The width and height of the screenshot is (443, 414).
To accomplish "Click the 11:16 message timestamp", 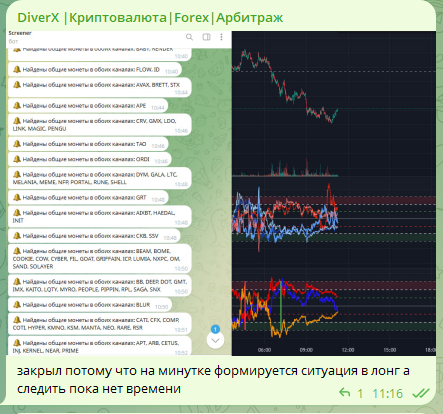I will [387, 394].
